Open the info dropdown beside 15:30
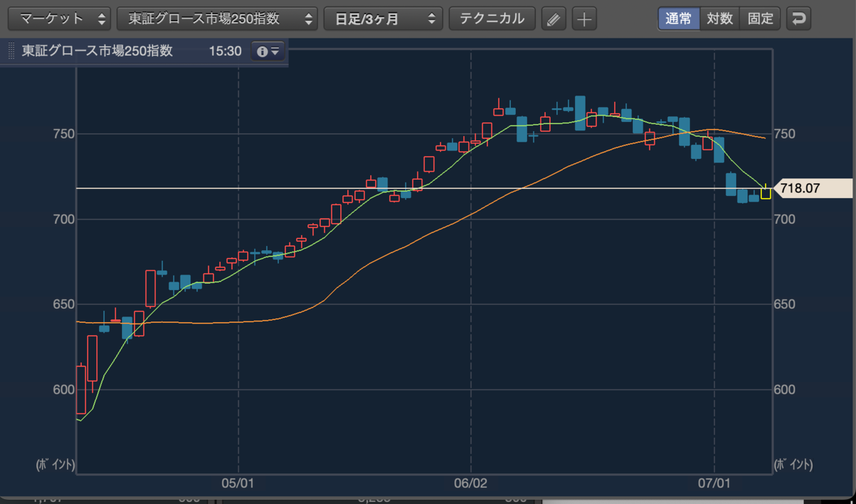The width and height of the screenshot is (856, 504). 269,51
